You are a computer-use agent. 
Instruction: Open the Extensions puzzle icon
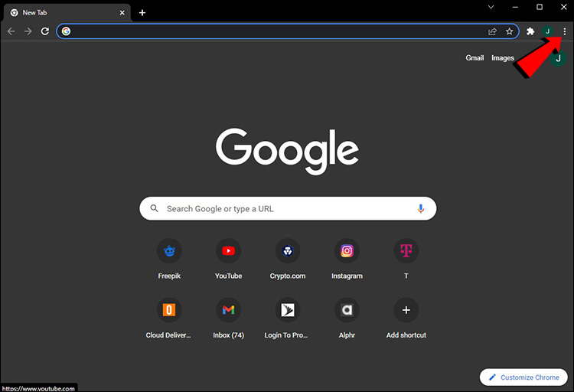[530, 31]
